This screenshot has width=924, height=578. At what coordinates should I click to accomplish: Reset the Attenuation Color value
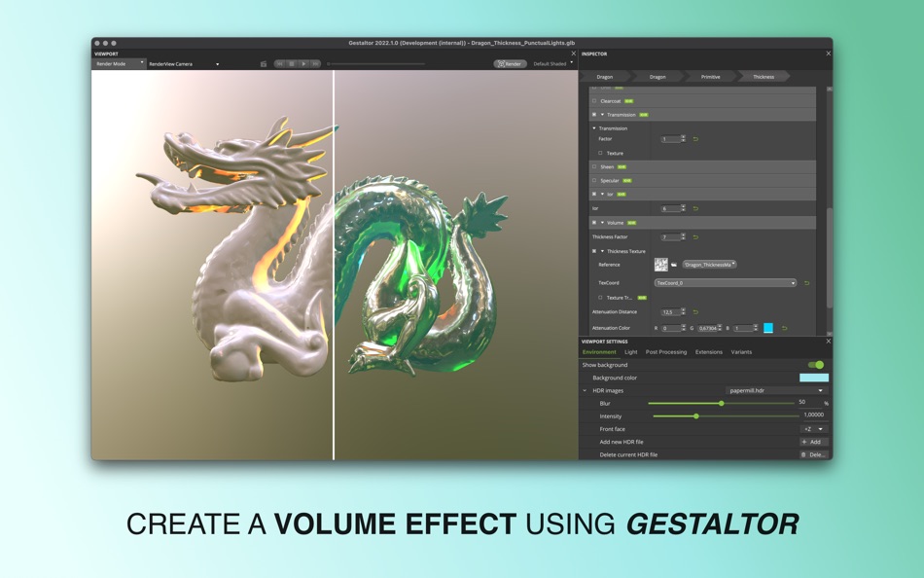[784, 328]
